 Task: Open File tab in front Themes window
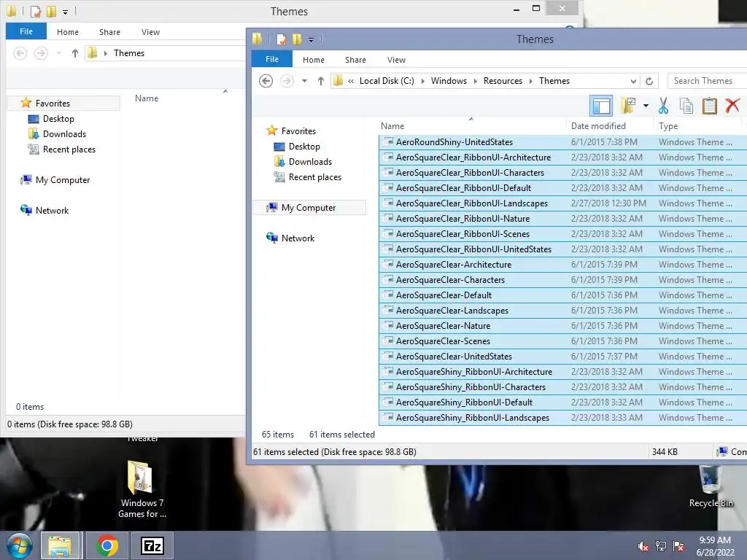tap(272, 60)
